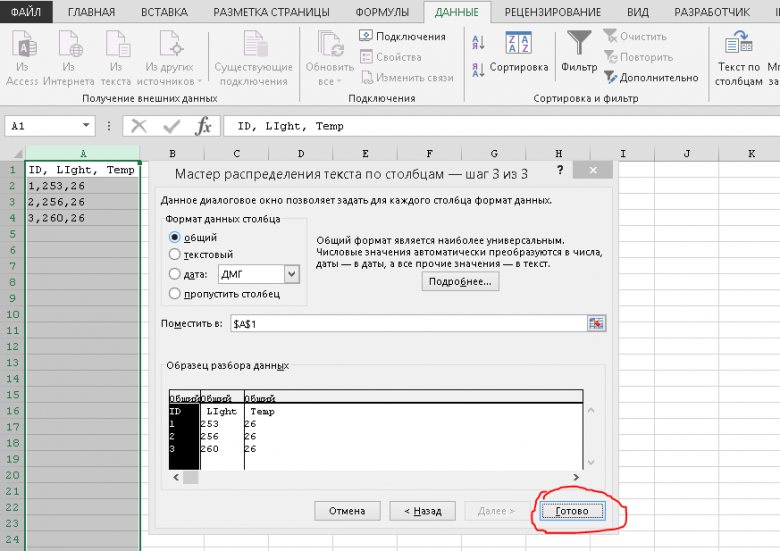The image size is (780, 551).
Task: Select the текстовый format radio button
Action: (x=175, y=254)
